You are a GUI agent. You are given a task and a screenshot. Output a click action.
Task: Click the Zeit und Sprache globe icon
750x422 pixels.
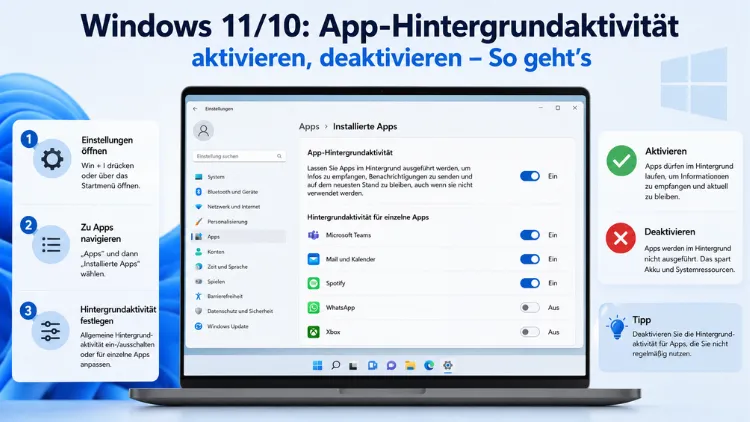pos(199,267)
